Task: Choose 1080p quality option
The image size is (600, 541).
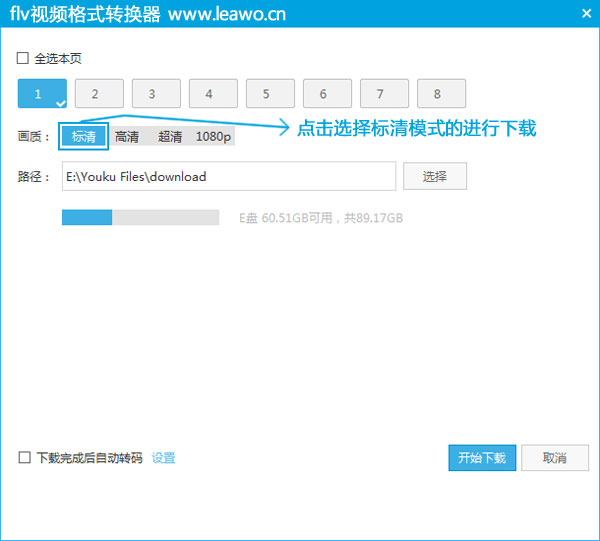Action: pyautogui.click(x=213, y=136)
